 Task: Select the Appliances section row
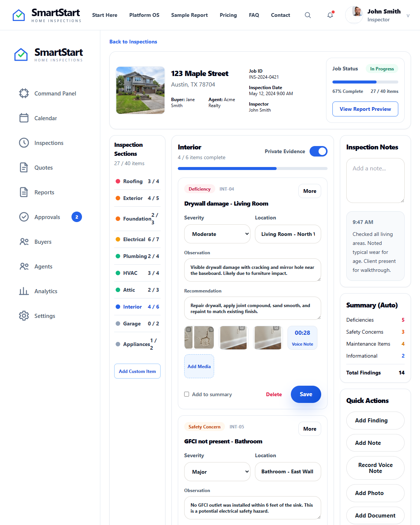tap(137, 344)
